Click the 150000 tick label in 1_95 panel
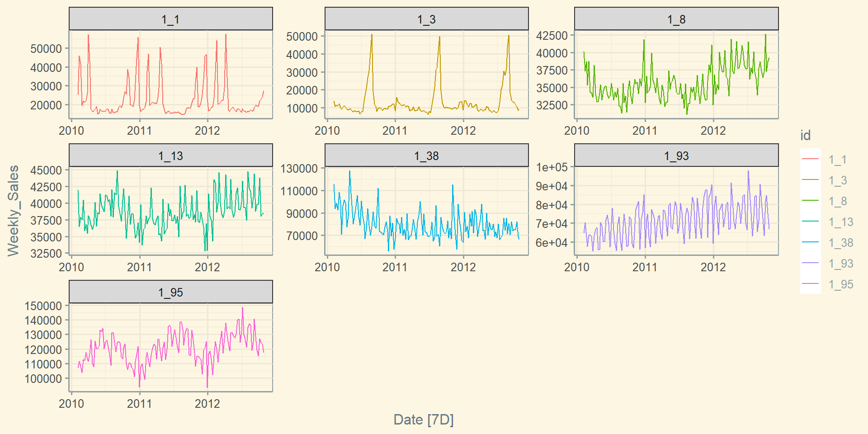 [43, 306]
